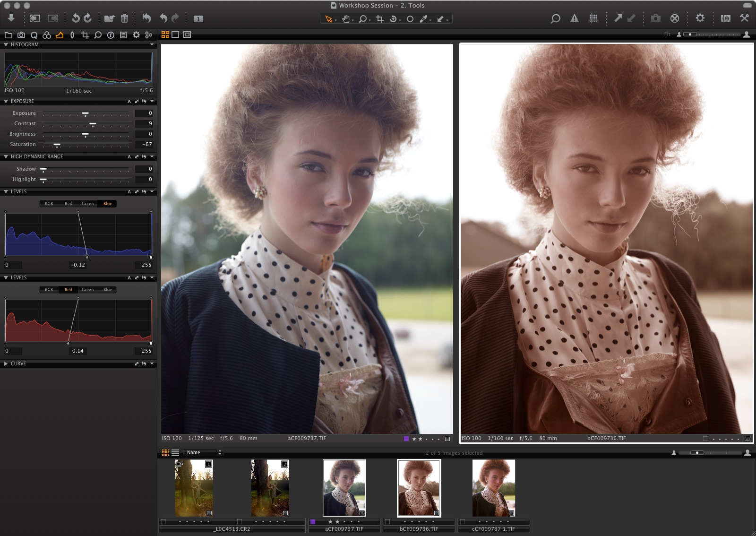Switch Levels to the Green channel
This screenshot has height=536, width=756.
[x=87, y=203]
